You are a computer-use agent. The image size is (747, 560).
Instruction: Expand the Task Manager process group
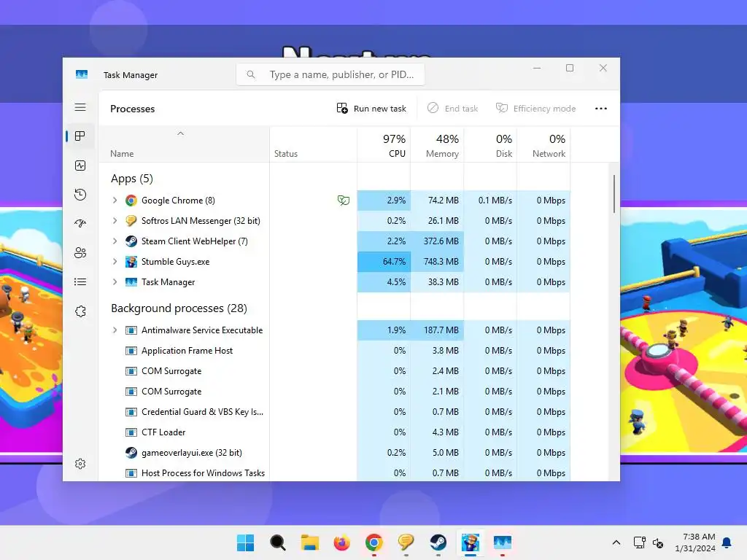pyautogui.click(x=115, y=282)
